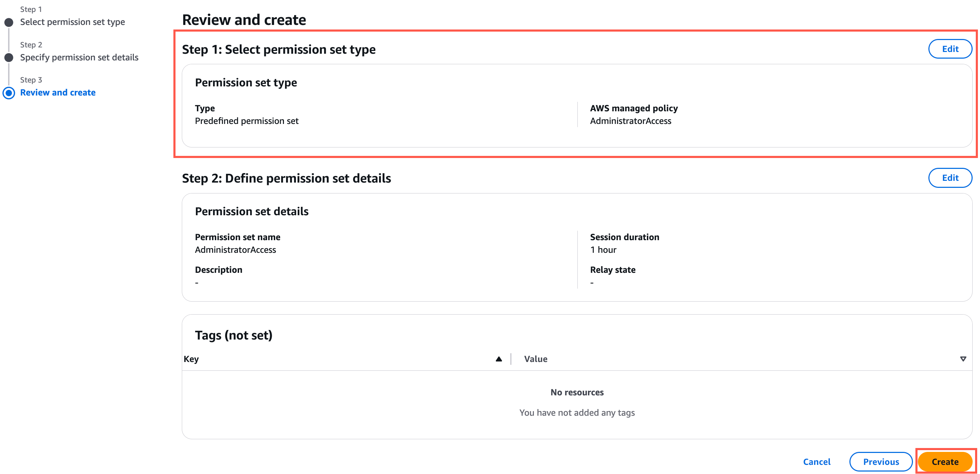980x474 pixels.
Task: Click the Step 3 active radio indicator
Action: 9,92
